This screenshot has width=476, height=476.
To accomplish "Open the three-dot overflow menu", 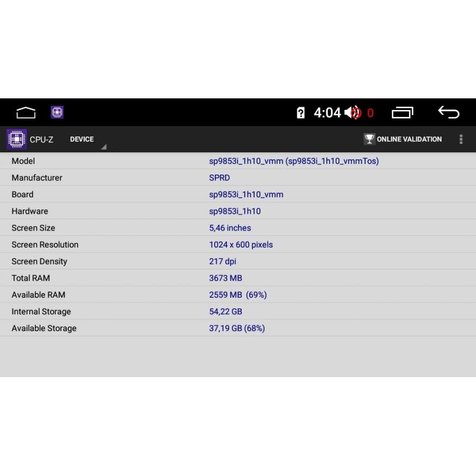I will [x=461, y=139].
